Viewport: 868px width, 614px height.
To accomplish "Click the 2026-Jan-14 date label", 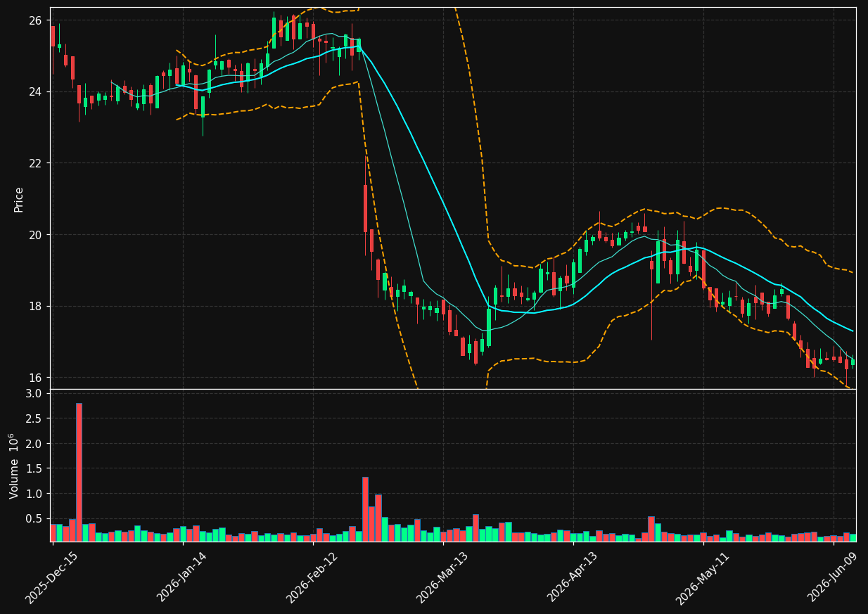I will click(x=182, y=577).
